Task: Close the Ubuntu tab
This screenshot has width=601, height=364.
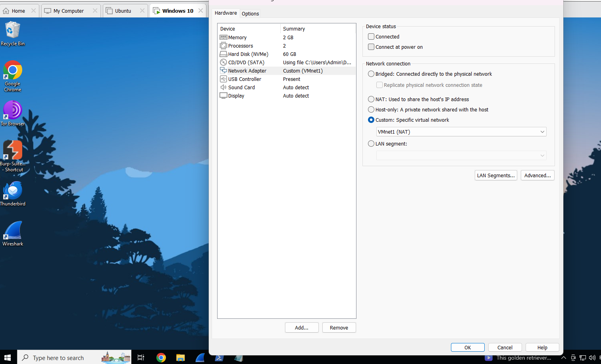Action: 142,11
